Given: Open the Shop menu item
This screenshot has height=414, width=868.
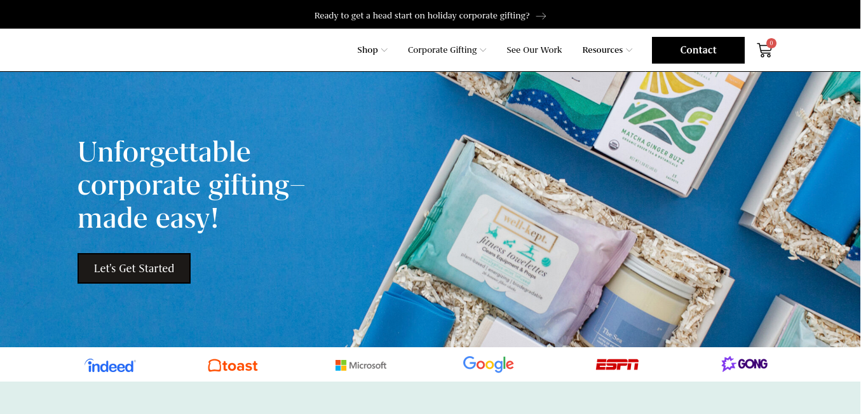Looking at the screenshot, I should (x=367, y=50).
